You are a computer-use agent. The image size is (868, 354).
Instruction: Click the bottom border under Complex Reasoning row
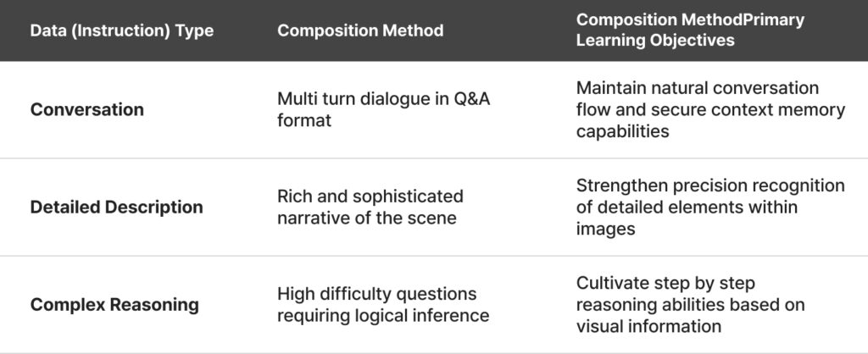point(434,352)
